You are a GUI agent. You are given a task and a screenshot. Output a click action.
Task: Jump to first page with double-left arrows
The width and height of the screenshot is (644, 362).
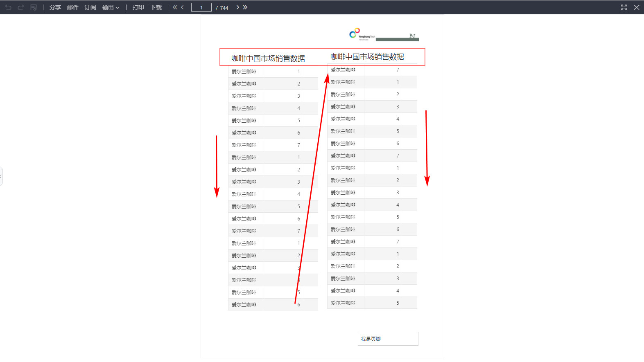[x=175, y=7]
